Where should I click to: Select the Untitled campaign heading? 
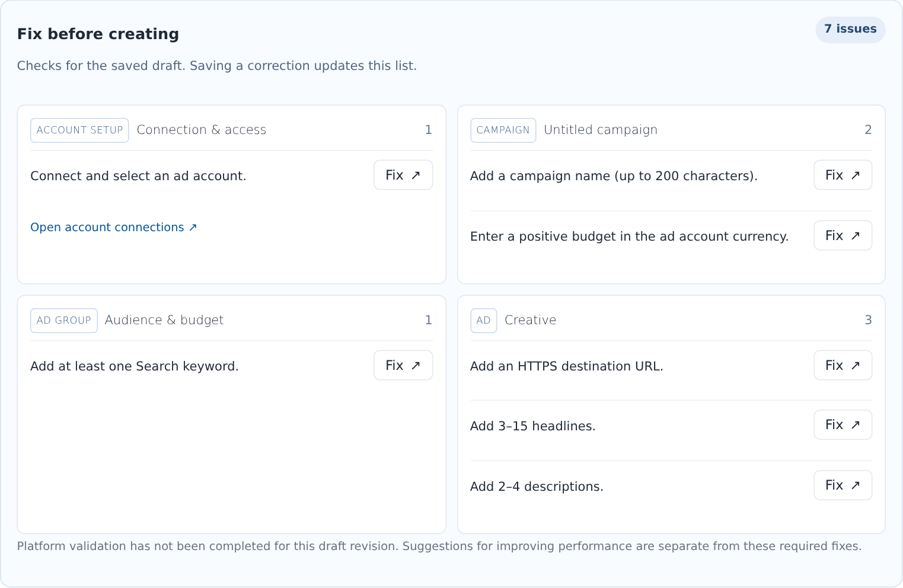(601, 130)
